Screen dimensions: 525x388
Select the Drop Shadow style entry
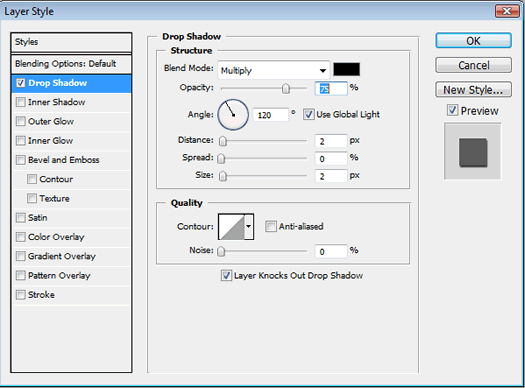pos(71,83)
